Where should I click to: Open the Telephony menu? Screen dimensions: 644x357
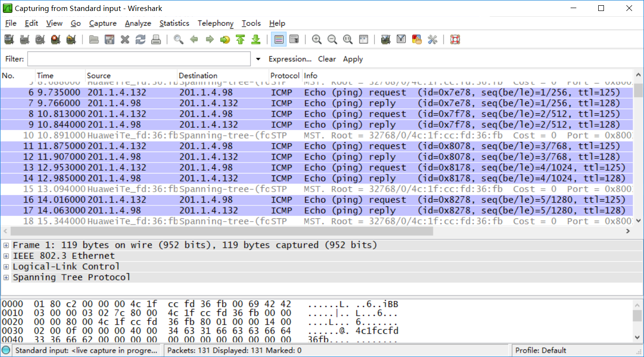[215, 23]
